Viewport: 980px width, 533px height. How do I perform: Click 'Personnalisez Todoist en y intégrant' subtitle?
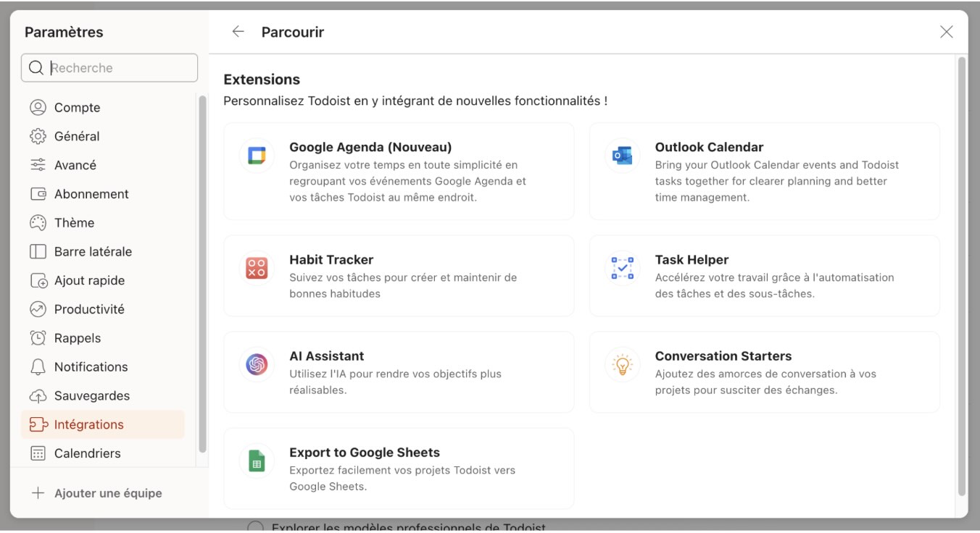click(x=415, y=101)
